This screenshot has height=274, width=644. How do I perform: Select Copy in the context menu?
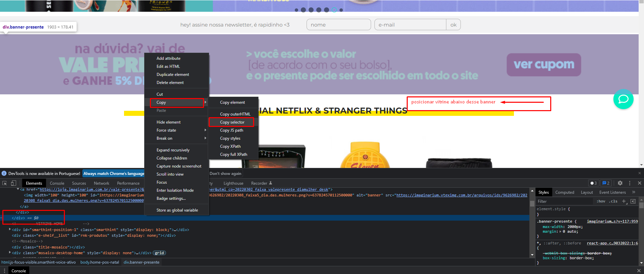pyautogui.click(x=177, y=102)
